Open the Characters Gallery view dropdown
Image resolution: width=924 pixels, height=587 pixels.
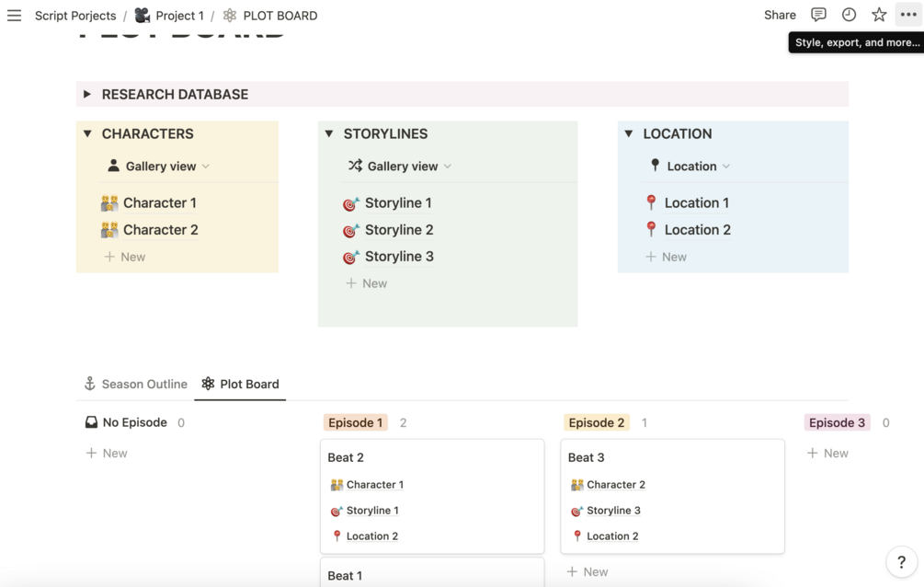(160, 167)
